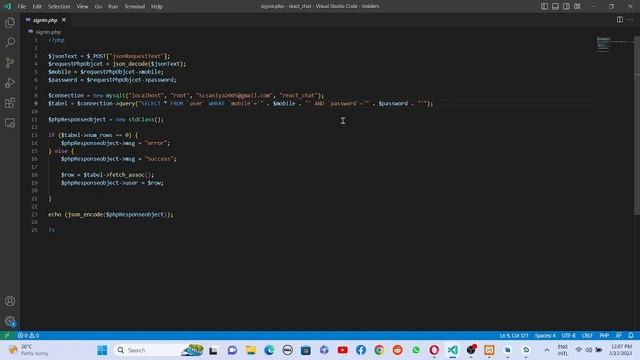The height and width of the screenshot is (360, 640).
Task: Open Google Chrome from taskbar
Action: click(379, 350)
